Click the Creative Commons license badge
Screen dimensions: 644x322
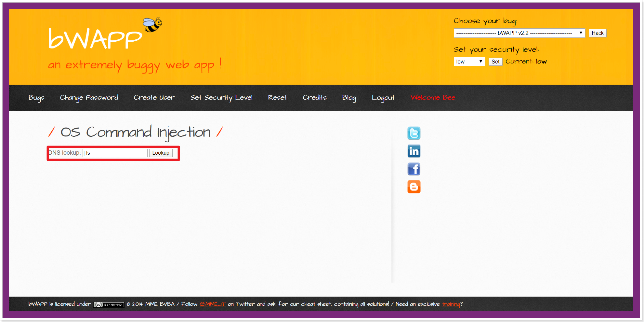pos(109,305)
